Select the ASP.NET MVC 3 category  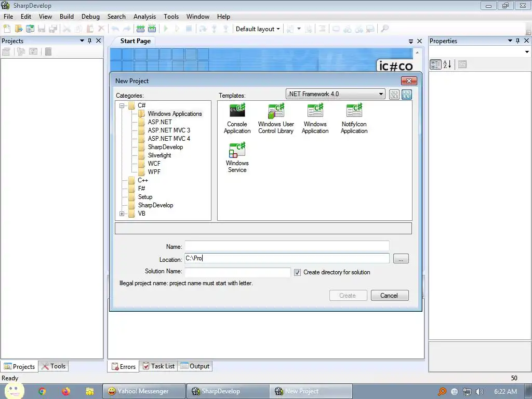tap(169, 130)
